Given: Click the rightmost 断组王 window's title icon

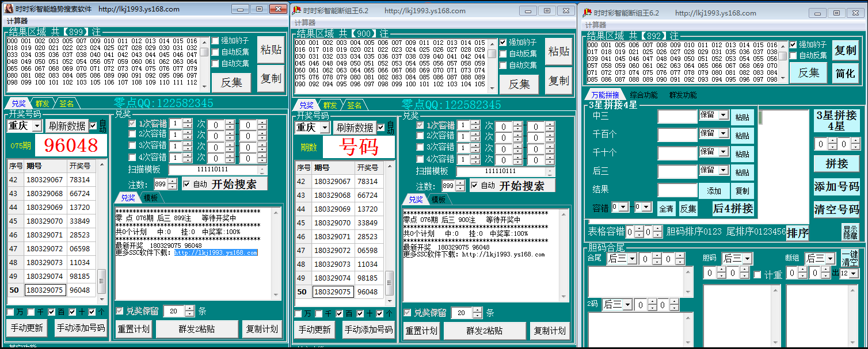Looking at the screenshot, I should coord(586,13).
